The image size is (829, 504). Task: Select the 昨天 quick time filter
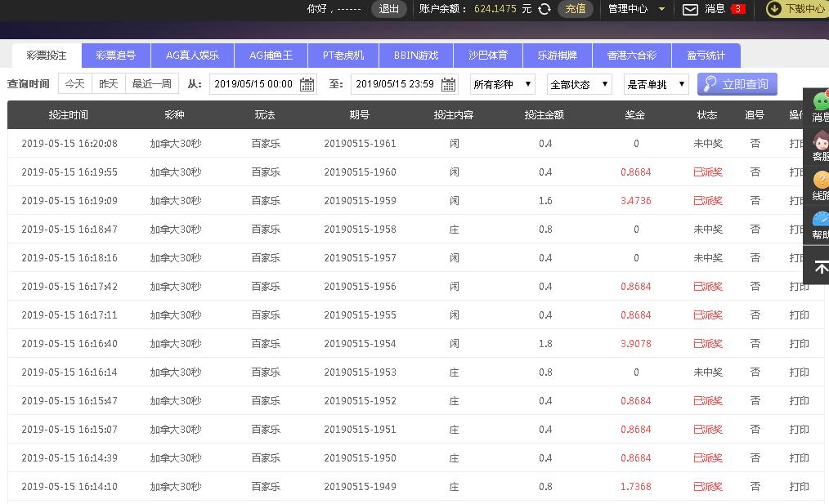109,84
